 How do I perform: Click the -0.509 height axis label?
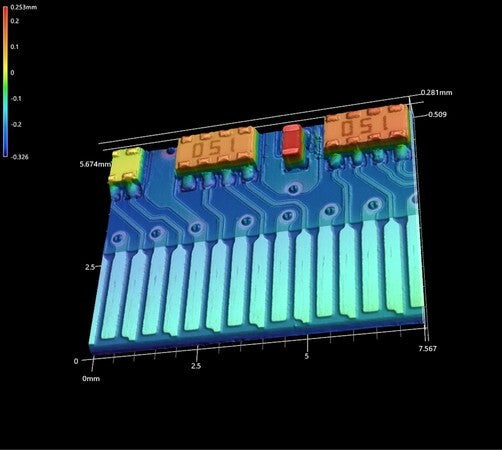[437, 115]
